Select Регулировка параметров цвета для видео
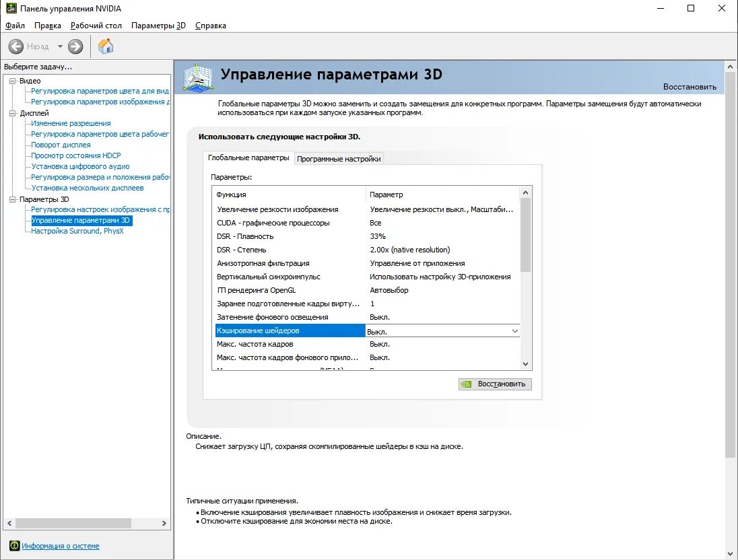738x560 pixels. pos(100,91)
